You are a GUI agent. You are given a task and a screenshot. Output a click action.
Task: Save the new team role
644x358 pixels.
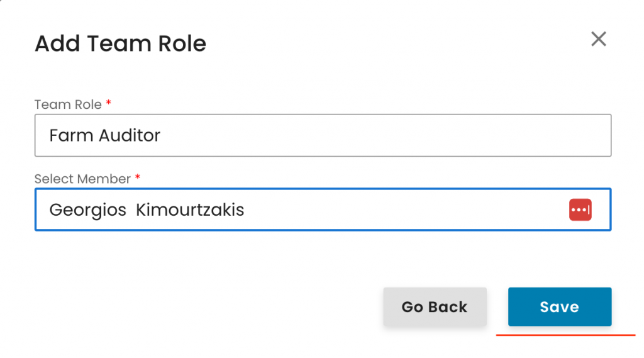559,307
